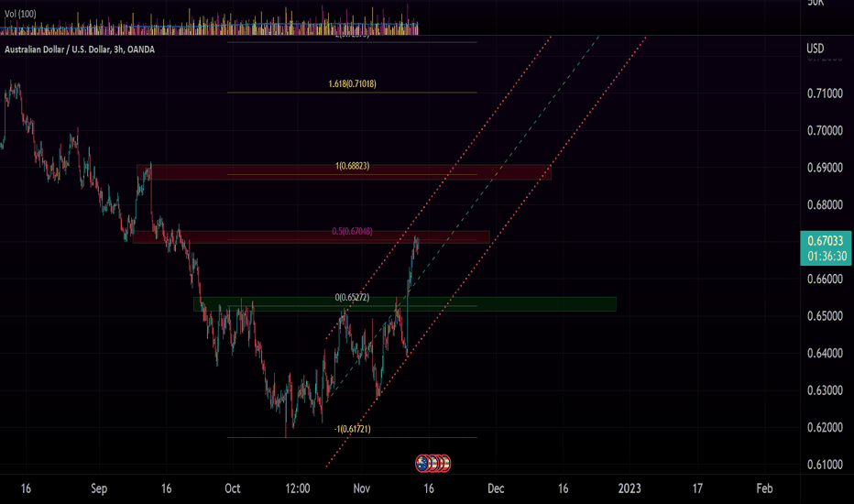Click the 0.70000 price axis label

tap(825, 131)
